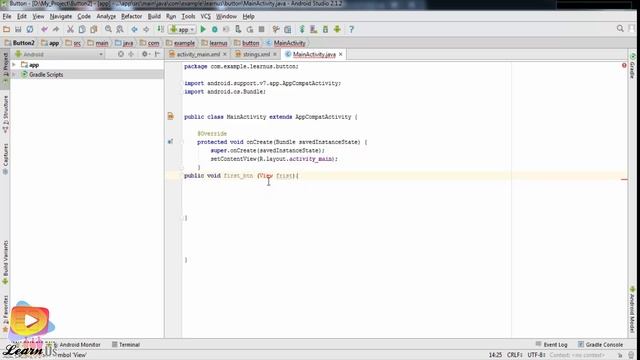Expand the app tree node
This screenshot has height=360, width=640.
click(x=14, y=65)
